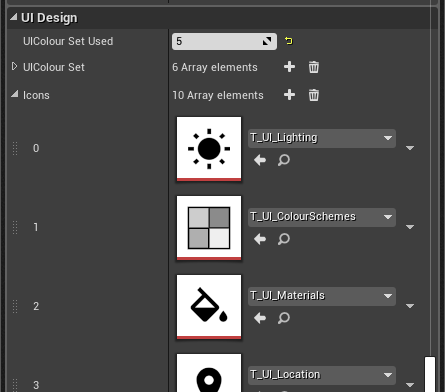This screenshot has height=392, width=445.
Task: Browse to T_UI_ColourSchemes in Content Browser
Action: click(284, 239)
